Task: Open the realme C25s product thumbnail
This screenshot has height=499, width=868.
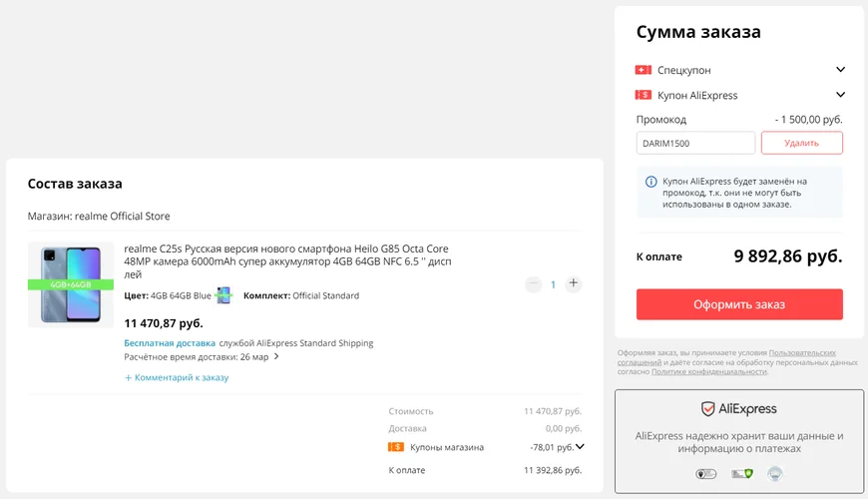Action: coord(71,284)
